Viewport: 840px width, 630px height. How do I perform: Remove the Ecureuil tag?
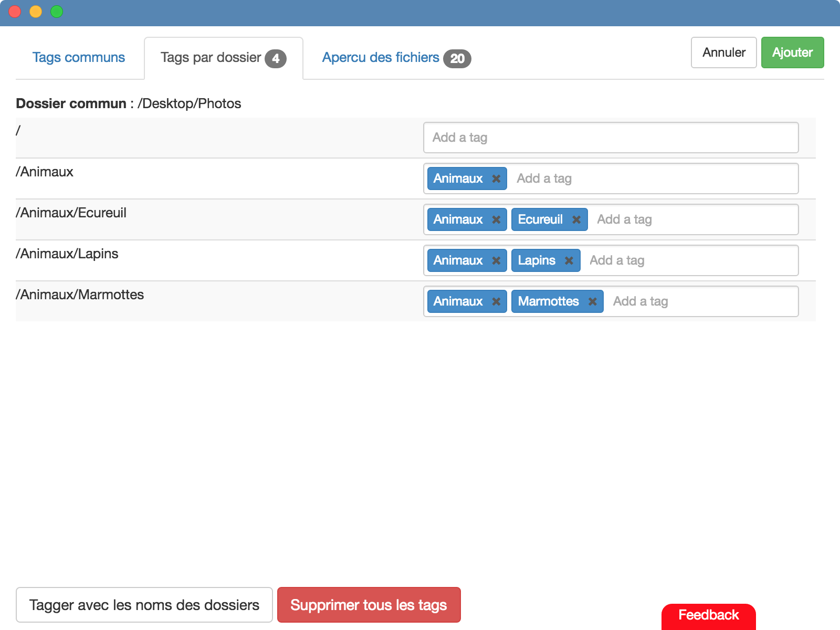[x=576, y=219]
